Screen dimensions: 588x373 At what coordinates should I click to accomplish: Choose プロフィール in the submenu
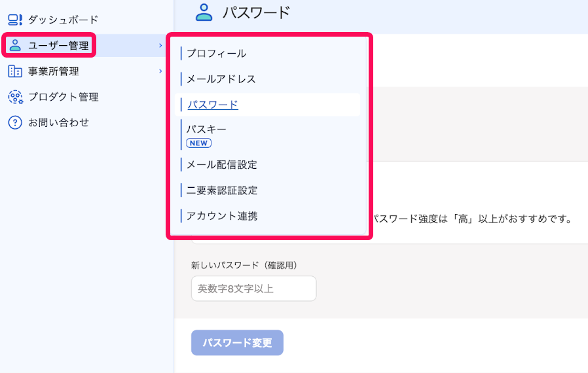point(216,53)
